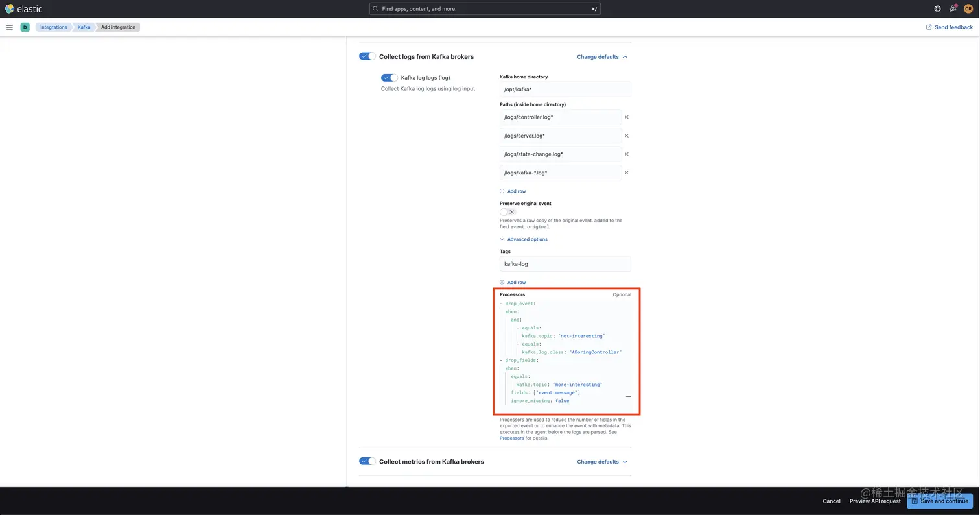The image size is (980, 515).
Task: Click the "ABoringController" value in the editor
Action: click(x=595, y=352)
